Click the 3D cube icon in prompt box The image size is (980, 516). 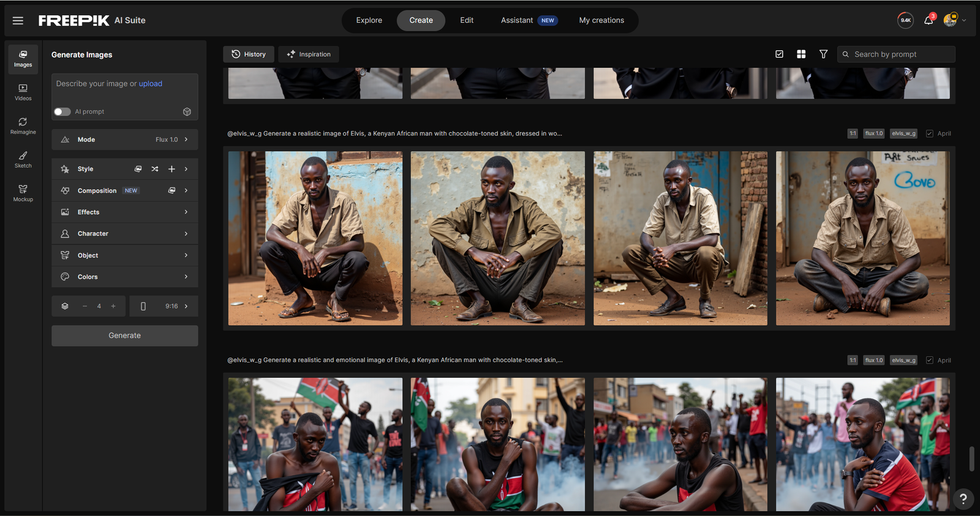(187, 111)
